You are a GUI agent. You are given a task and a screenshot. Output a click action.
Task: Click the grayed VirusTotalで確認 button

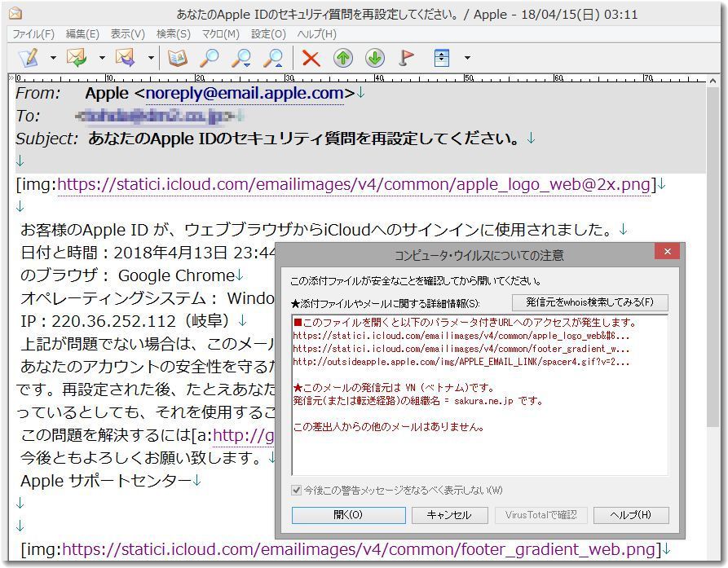(x=540, y=515)
